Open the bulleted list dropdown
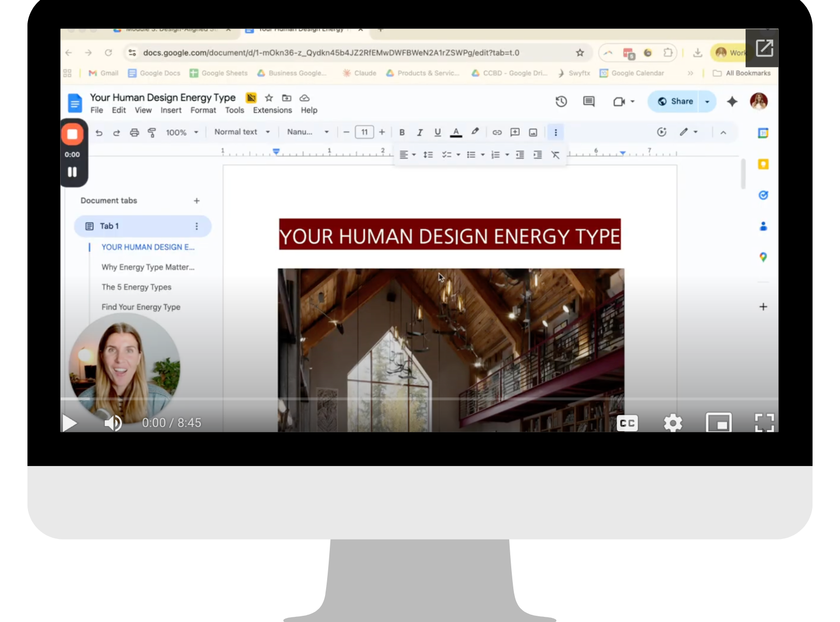 pyautogui.click(x=475, y=155)
